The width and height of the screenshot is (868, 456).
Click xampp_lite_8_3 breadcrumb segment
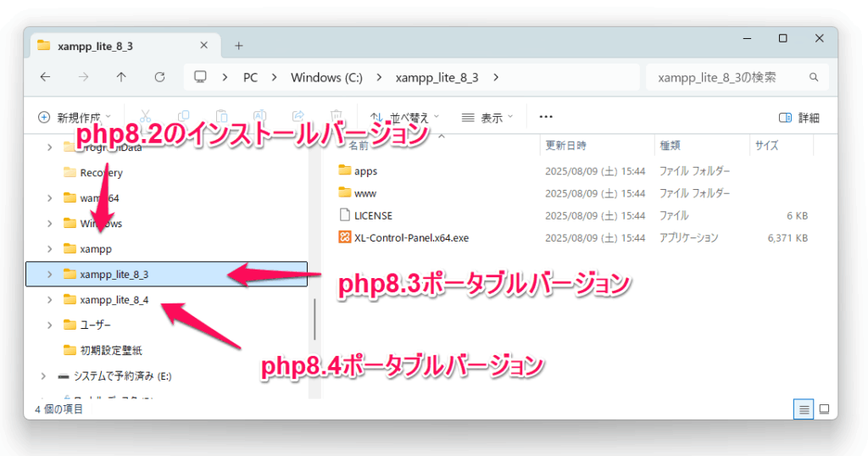point(437,77)
